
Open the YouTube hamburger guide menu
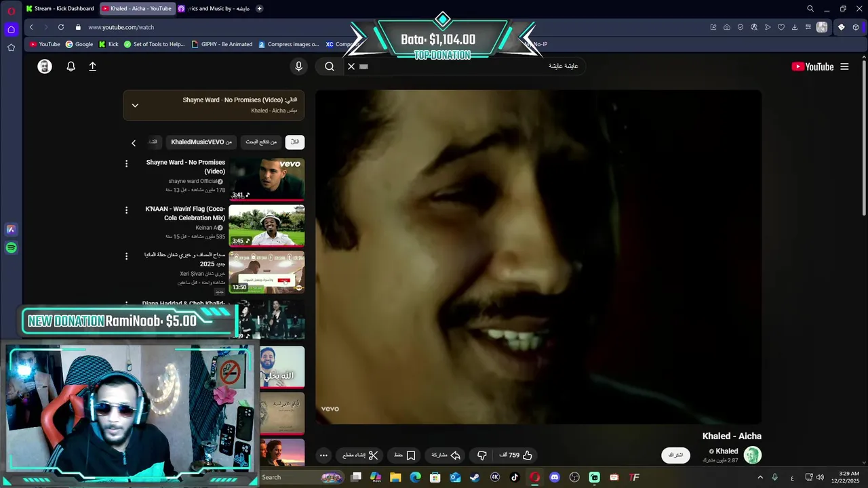point(844,66)
